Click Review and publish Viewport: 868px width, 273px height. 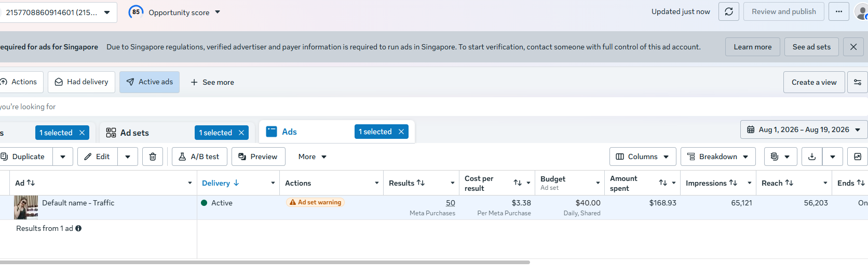click(x=784, y=11)
